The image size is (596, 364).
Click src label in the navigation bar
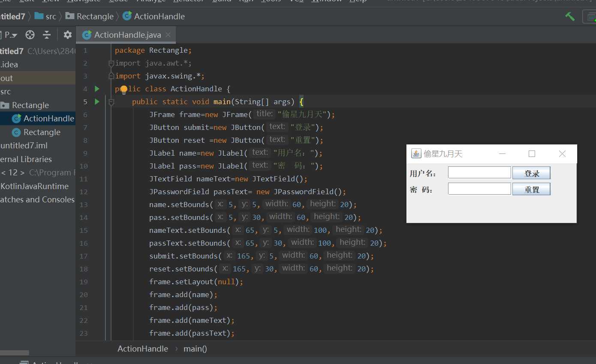(51, 16)
